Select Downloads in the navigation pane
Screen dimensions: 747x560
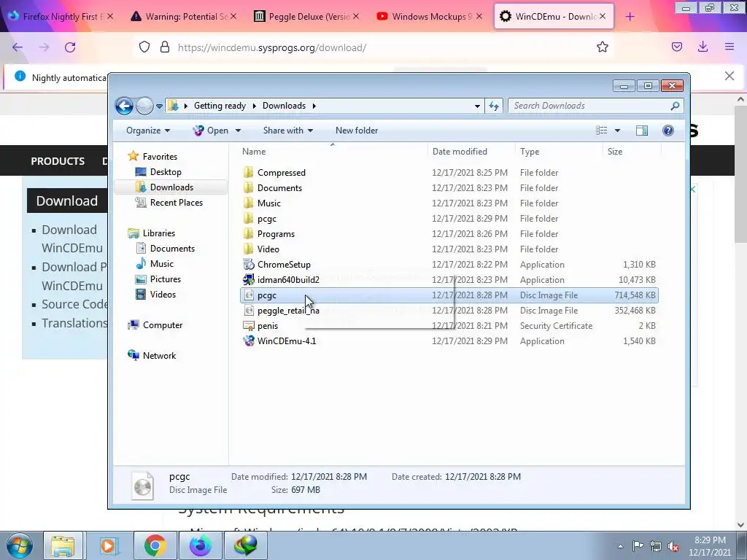[171, 187]
